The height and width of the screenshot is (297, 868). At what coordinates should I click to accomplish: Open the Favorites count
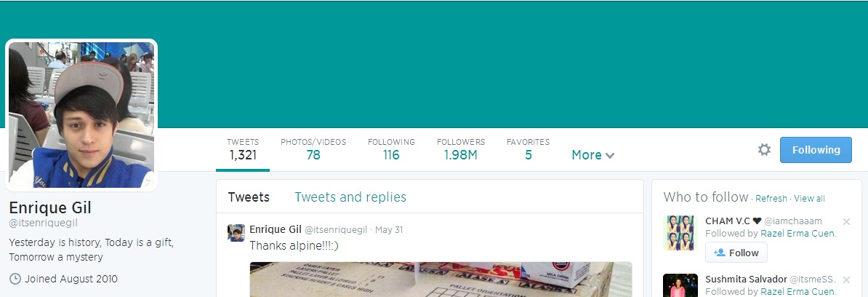click(x=528, y=150)
